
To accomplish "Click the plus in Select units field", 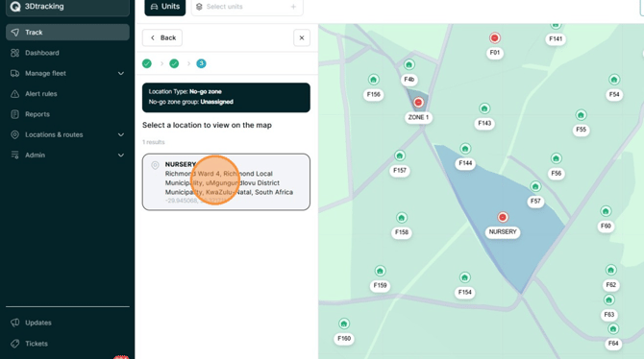I will 293,7.
